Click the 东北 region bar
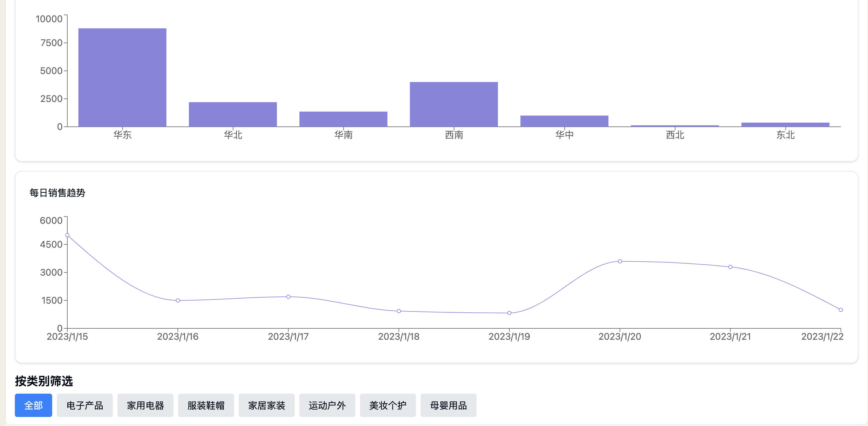This screenshot has height=426, width=868. 786,125
